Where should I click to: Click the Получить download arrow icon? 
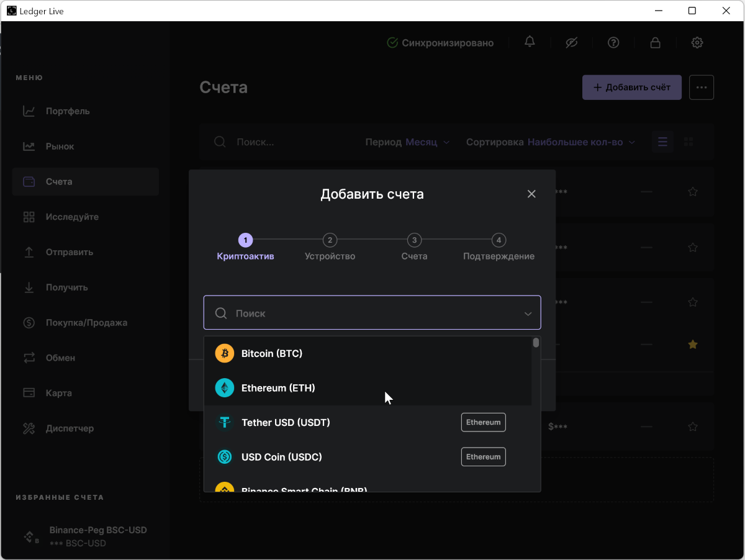(x=29, y=287)
